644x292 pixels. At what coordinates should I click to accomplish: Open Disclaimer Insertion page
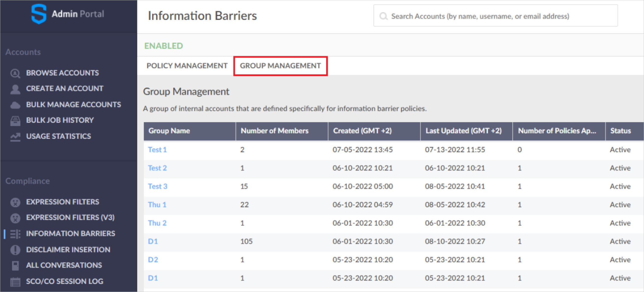pyautogui.click(x=68, y=249)
